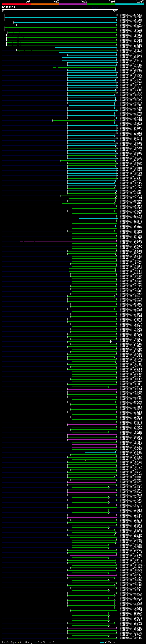Screen dimensions: 146x644
Task: Click the query end position 580 label
Action: click(x=115, y=11)
